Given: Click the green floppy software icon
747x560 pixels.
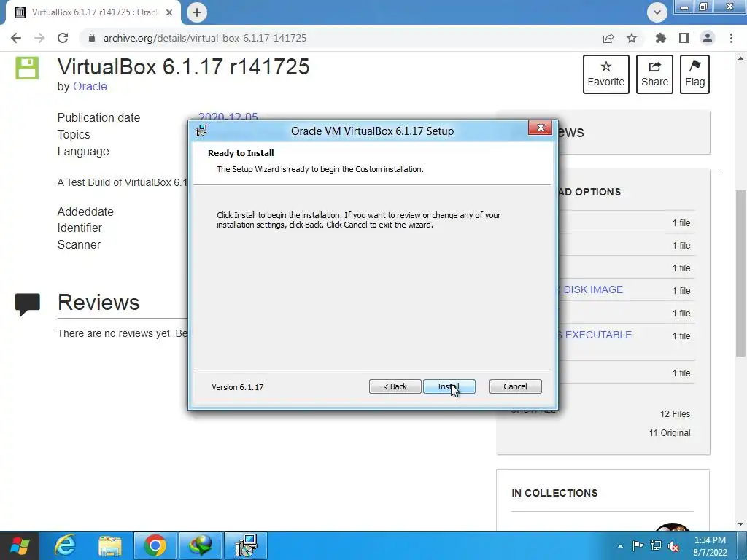Looking at the screenshot, I should pyautogui.click(x=27, y=68).
